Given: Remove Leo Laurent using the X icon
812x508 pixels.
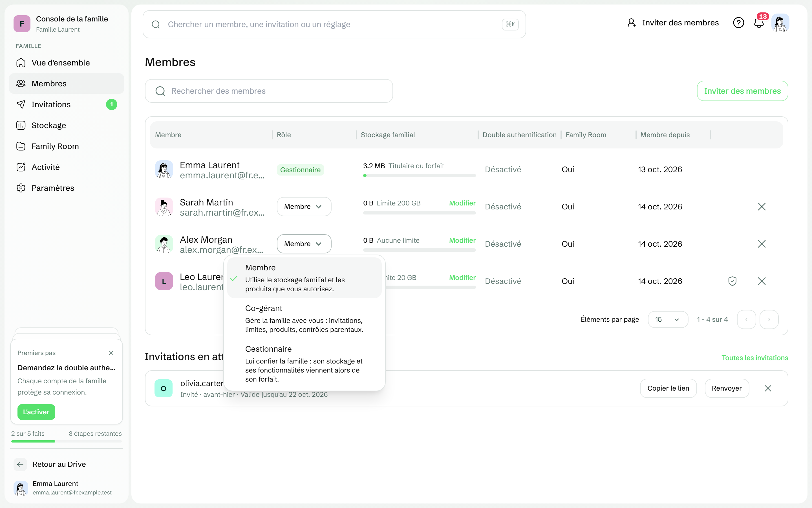Looking at the screenshot, I should (x=762, y=281).
